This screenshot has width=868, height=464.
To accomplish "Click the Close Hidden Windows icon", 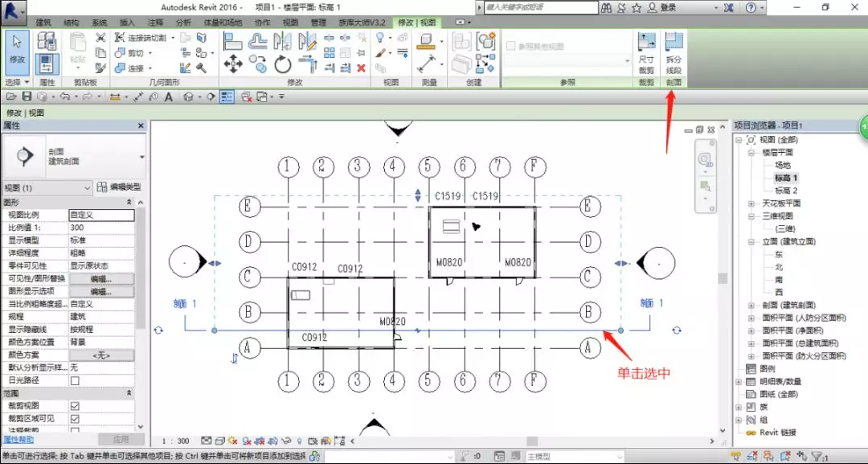I will point(247,97).
